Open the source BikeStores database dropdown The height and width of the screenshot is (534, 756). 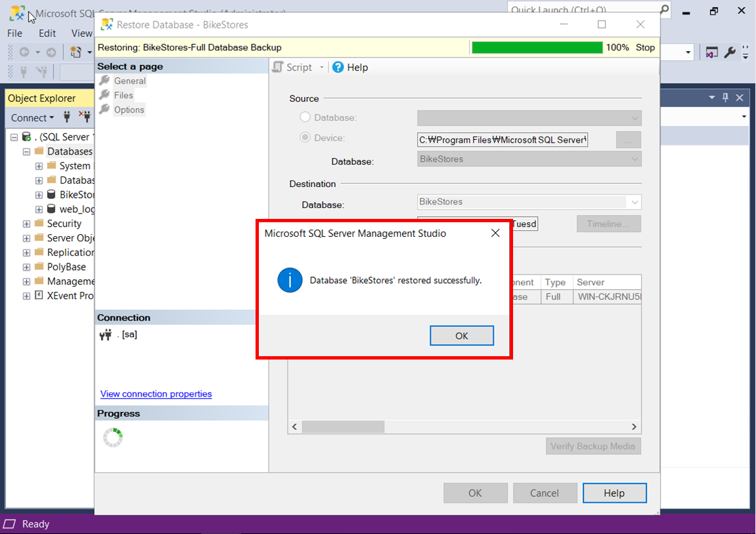[x=529, y=159]
